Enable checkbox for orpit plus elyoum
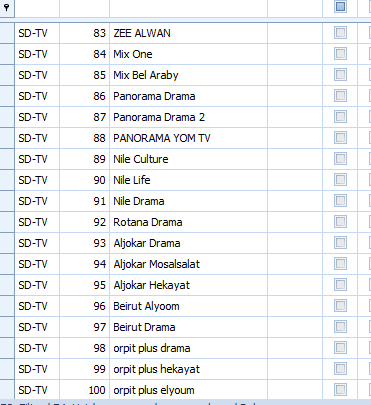 tap(340, 390)
